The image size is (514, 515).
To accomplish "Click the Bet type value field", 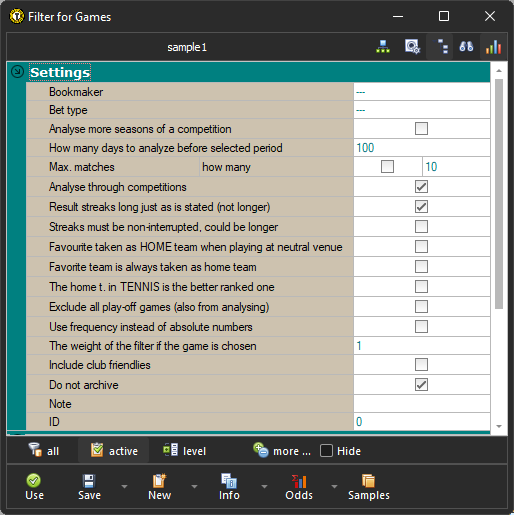I will tap(422, 110).
